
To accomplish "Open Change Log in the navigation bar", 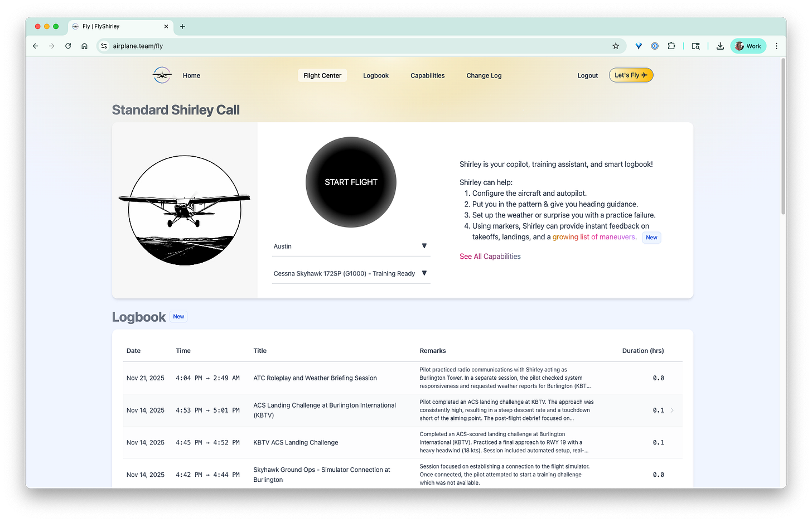I will 484,76.
